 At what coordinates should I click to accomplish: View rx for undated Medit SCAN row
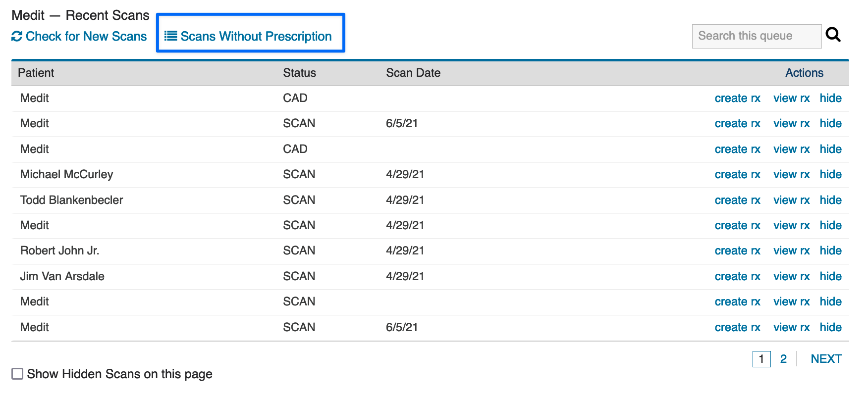[791, 301]
